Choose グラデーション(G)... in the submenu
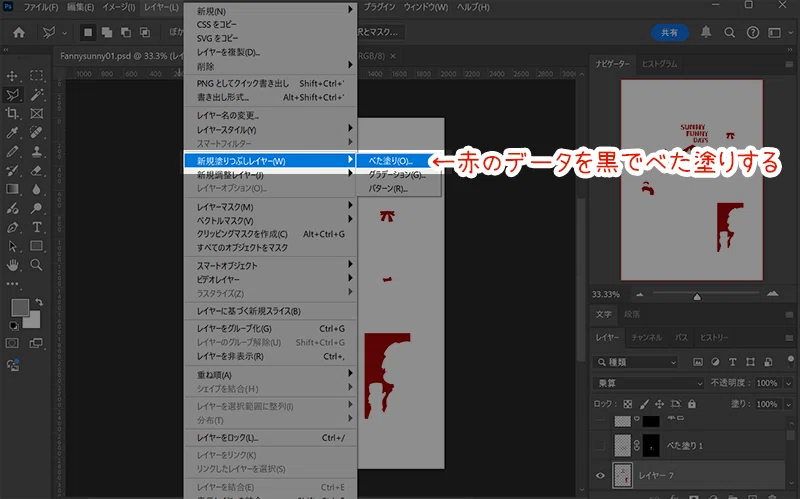 pos(396,174)
